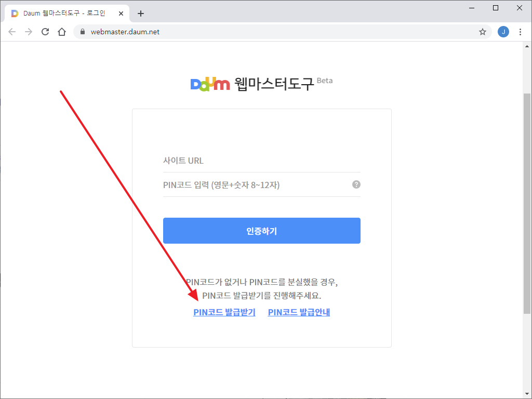Open Chrome three-dot menu
This screenshot has height=399, width=532.
[520, 32]
